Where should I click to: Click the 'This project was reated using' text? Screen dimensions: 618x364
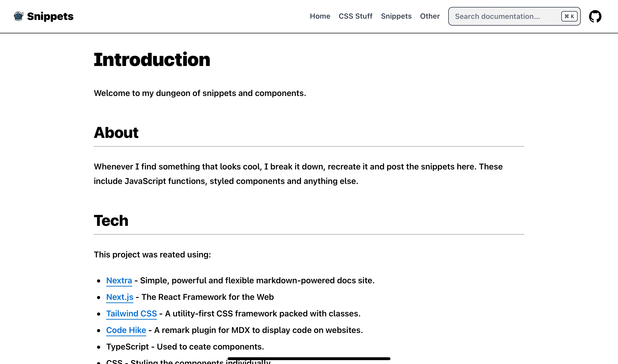pos(152,255)
